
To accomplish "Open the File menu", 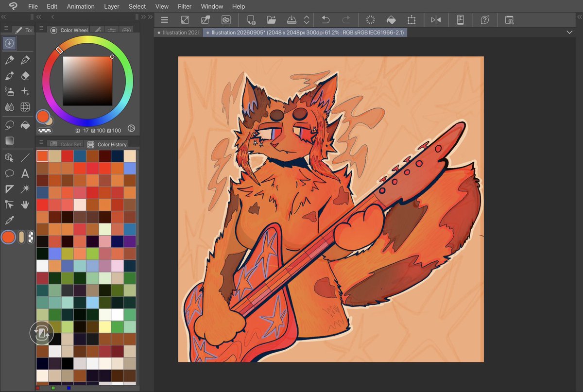I will pos(33,6).
